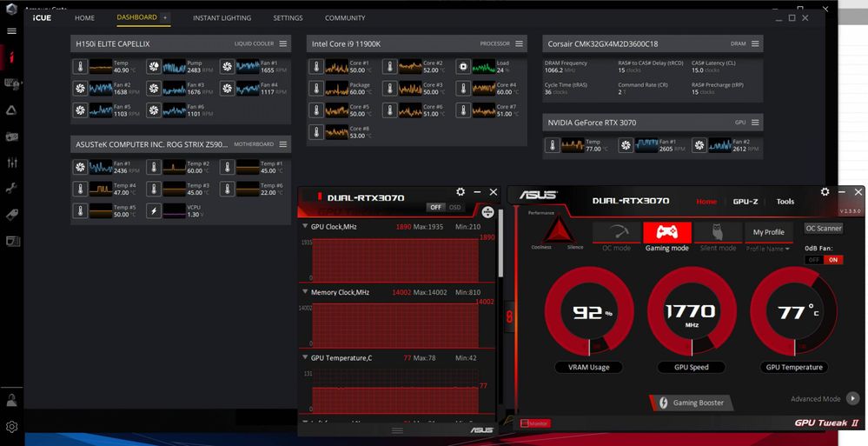Click the H150i Fan #6 icon
Screen dimensions: 868x446
(154, 110)
